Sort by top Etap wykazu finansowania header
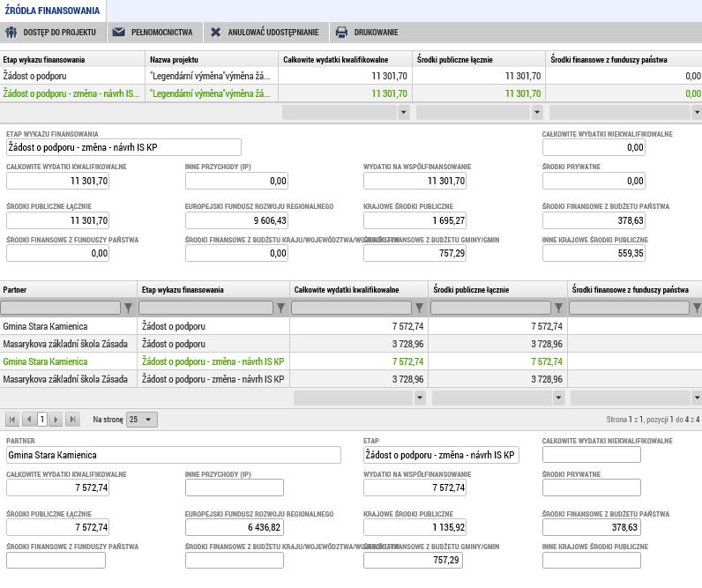The image size is (702, 588). [72, 60]
